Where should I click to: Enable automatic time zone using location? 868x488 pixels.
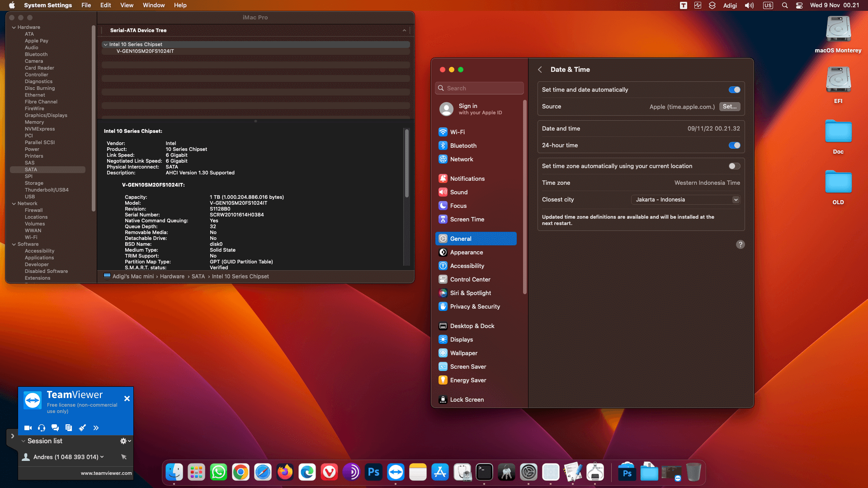click(734, 166)
